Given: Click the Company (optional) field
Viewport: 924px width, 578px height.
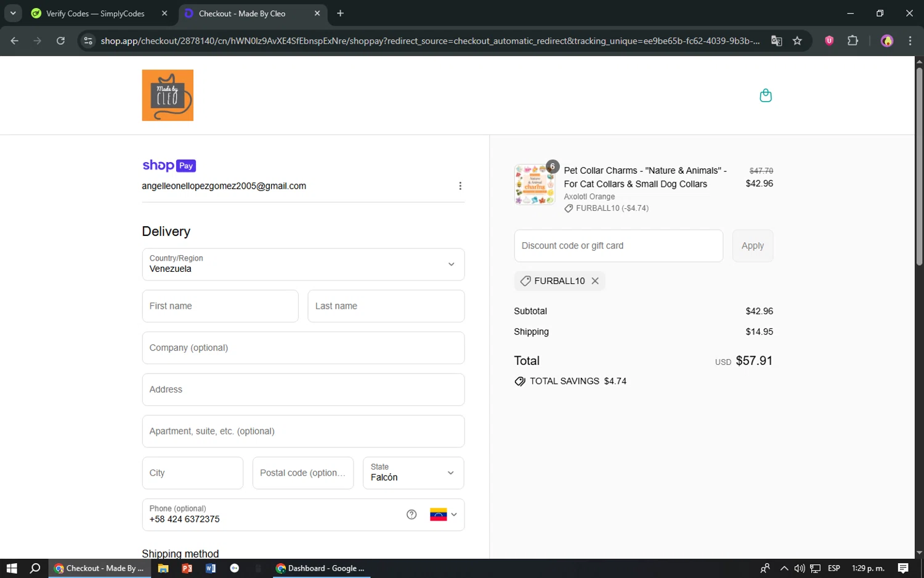Looking at the screenshot, I should pos(303,348).
